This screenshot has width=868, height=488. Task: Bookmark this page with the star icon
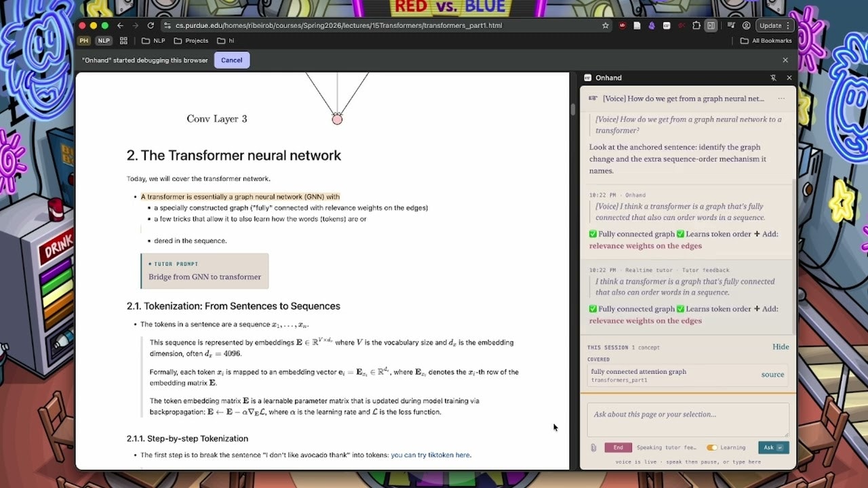[606, 26]
